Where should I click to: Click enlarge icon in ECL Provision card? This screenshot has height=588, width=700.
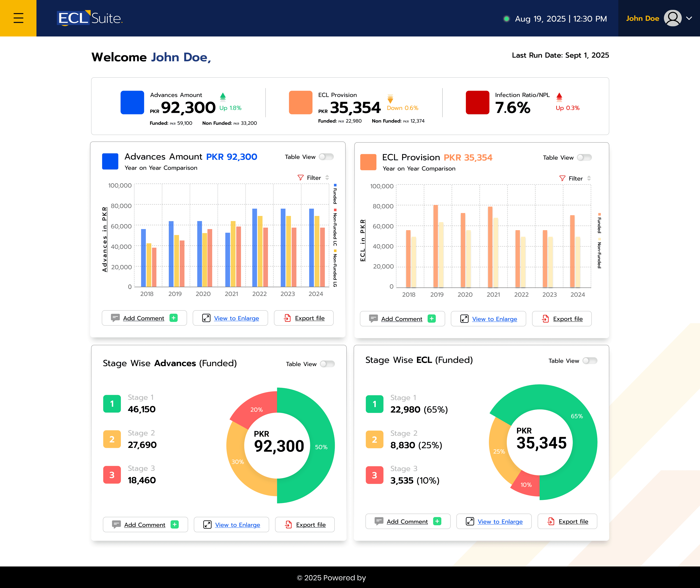[x=464, y=319]
